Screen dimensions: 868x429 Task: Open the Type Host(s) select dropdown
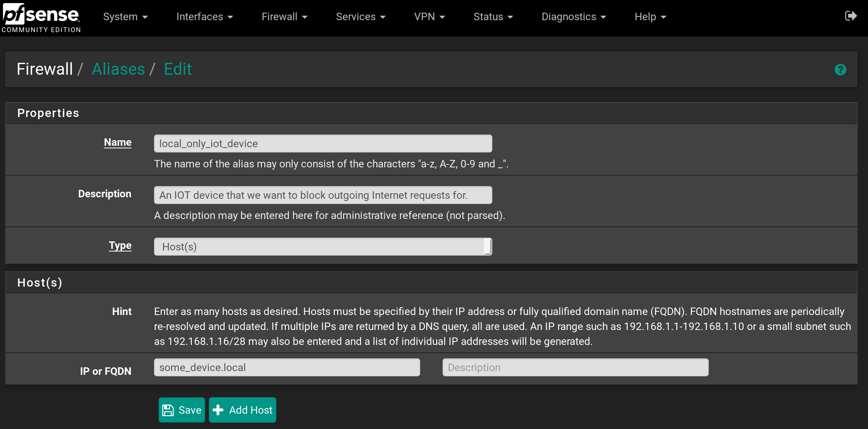[x=323, y=247]
